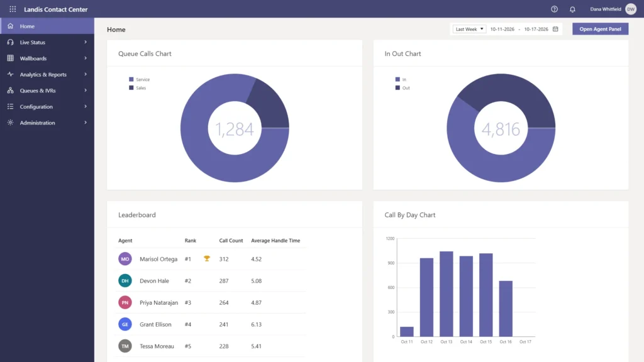Click the name Priya Natarajan

click(x=159, y=302)
